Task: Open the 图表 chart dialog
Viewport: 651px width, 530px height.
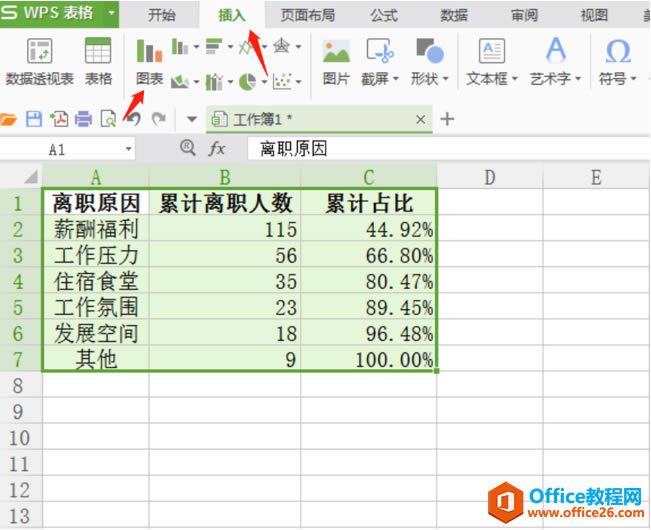Action: 149,61
